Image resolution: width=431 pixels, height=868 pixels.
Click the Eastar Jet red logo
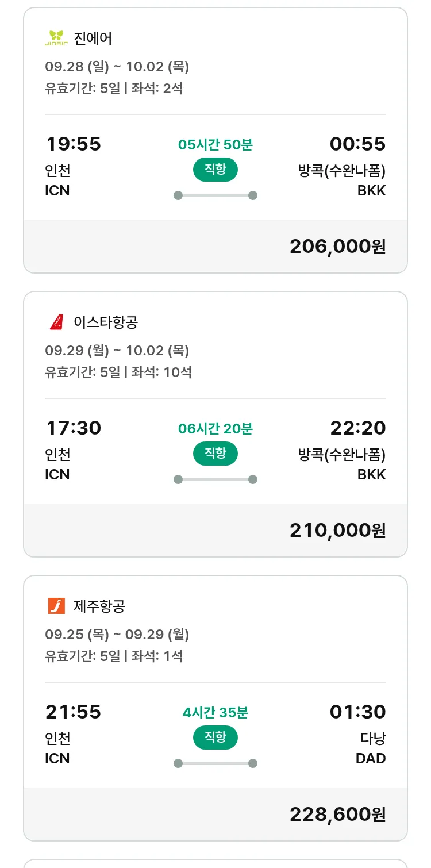pos(56,322)
